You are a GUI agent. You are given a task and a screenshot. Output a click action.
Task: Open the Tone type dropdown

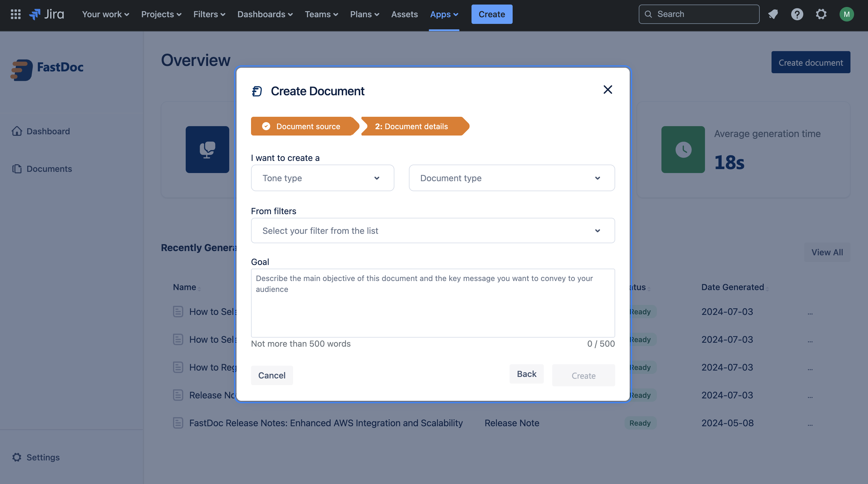322,178
